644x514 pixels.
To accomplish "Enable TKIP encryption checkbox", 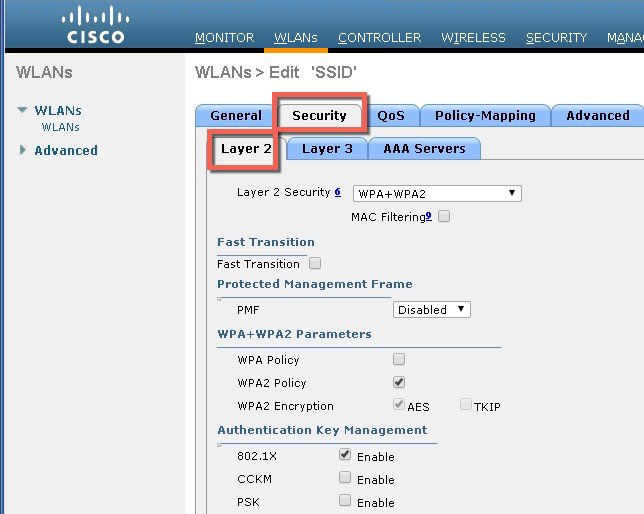I will [x=466, y=405].
